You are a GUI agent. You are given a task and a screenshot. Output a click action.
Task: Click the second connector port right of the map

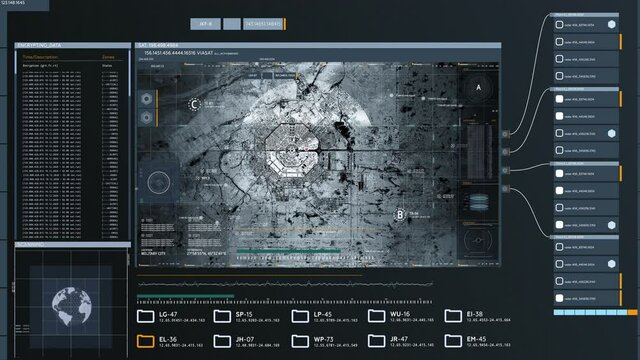point(505,152)
